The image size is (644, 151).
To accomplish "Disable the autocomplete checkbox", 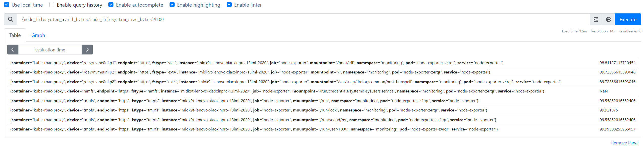I will pyautogui.click(x=111, y=5).
